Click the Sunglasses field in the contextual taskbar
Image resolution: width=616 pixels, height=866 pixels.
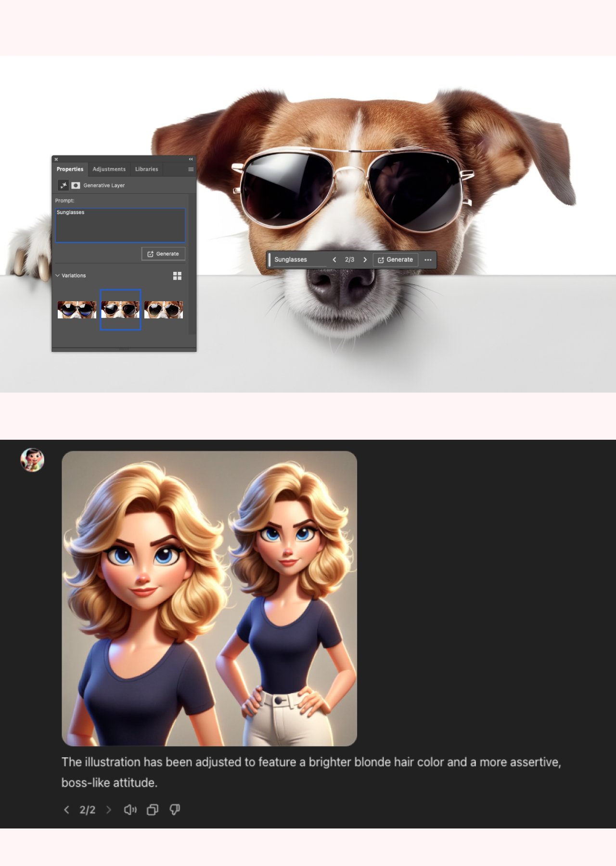pyautogui.click(x=300, y=260)
